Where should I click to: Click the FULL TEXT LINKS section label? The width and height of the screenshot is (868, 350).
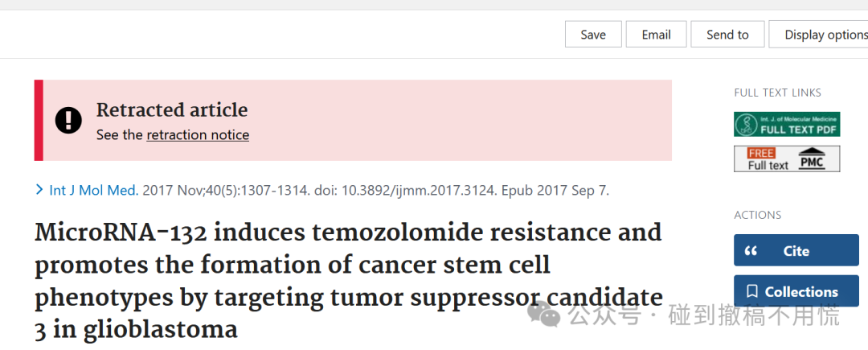(x=777, y=93)
